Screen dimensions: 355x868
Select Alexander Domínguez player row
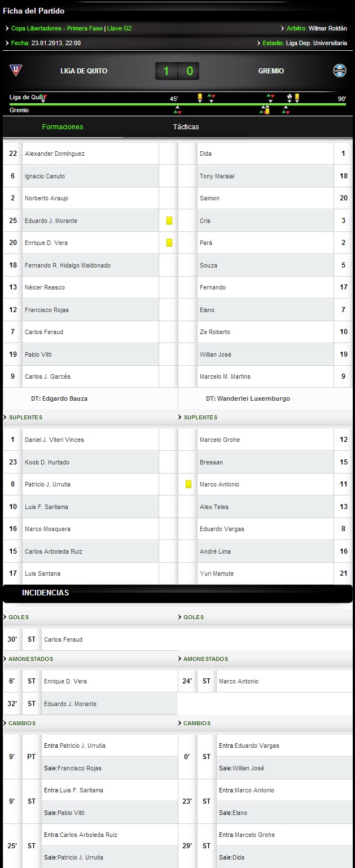coord(55,154)
